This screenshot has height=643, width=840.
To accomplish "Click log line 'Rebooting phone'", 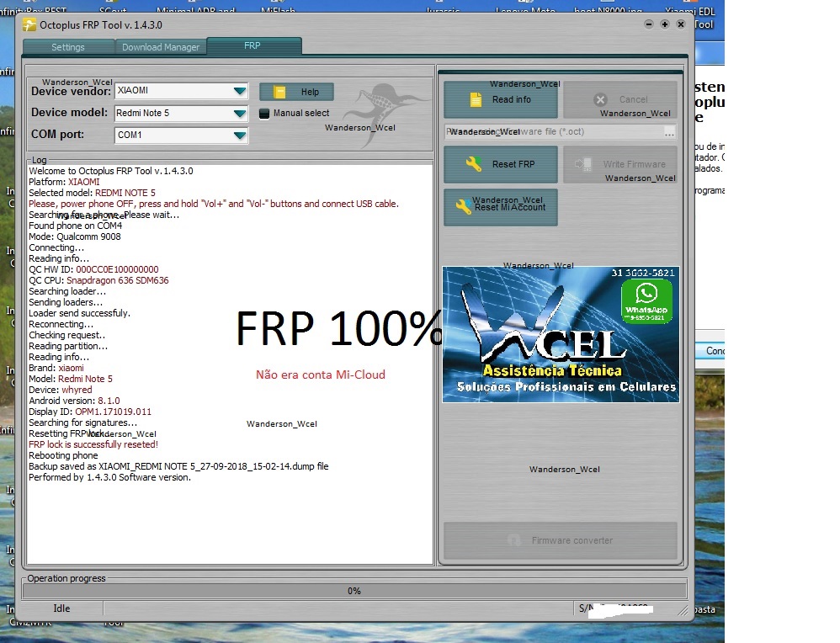I will click(63, 455).
